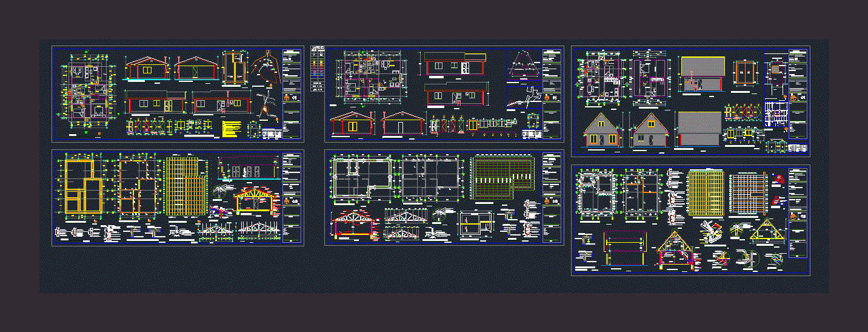Click the yellow roof framing grid in the right bottom sheet
The width and height of the screenshot is (868, 332).
tap(706, 194)
